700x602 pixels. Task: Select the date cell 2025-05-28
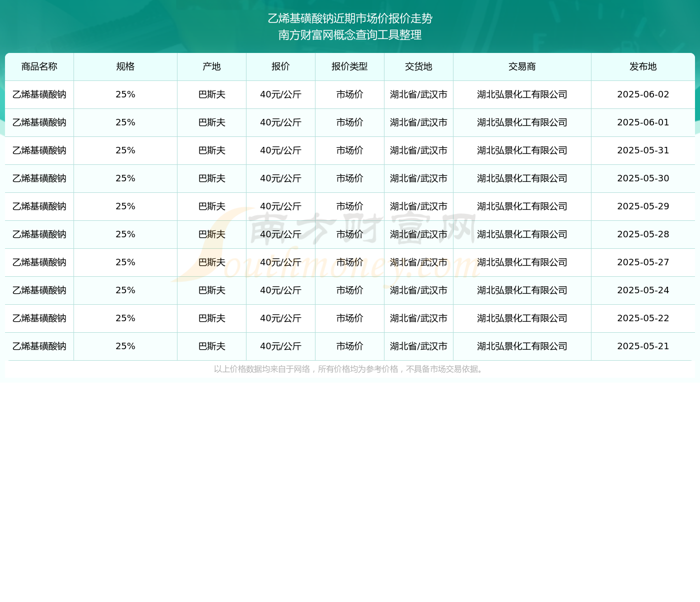tap(643, 234)
